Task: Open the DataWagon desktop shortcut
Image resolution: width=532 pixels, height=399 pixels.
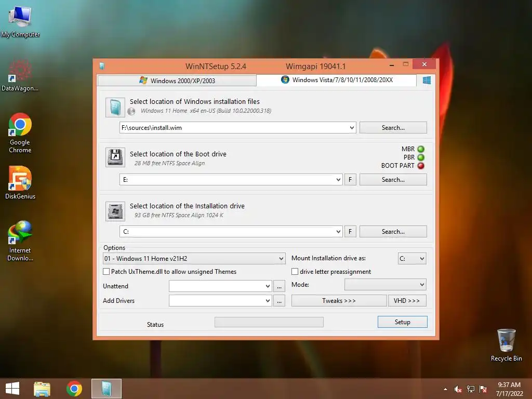Action: [x=20, y=75]
